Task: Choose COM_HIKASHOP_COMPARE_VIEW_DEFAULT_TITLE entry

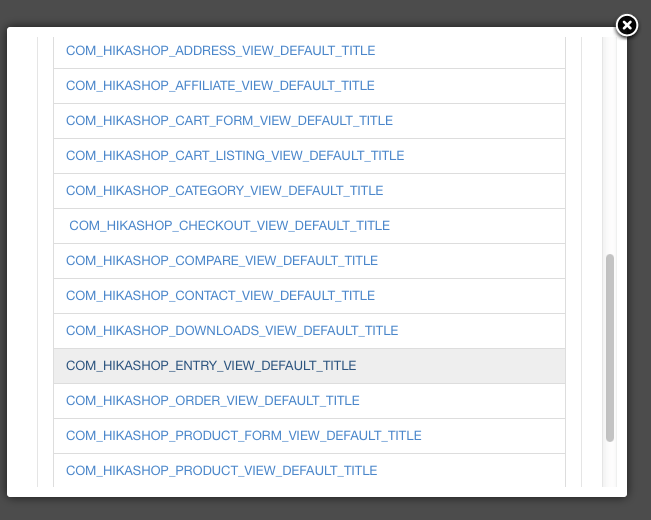Action: 222,260
